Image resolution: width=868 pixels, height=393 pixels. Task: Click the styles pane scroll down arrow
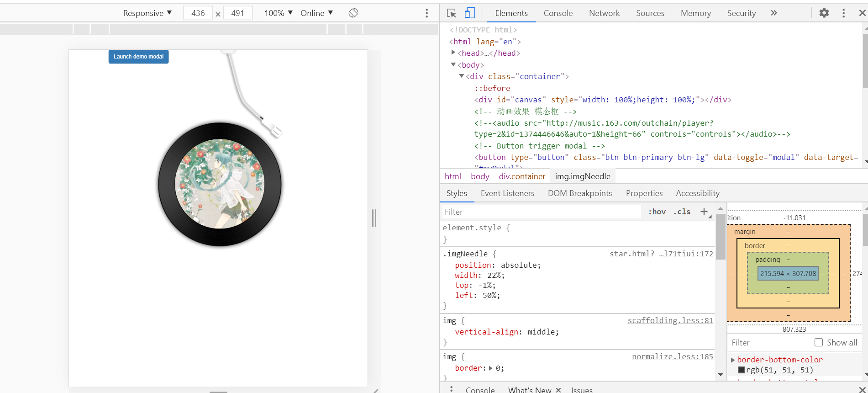pyautogui.click(x=721, y=375)
